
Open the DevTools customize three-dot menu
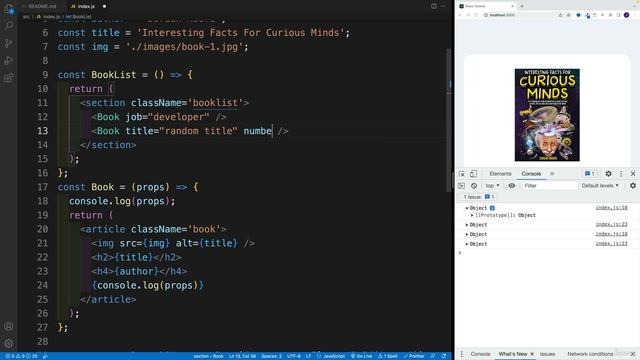tap(621, 174)
